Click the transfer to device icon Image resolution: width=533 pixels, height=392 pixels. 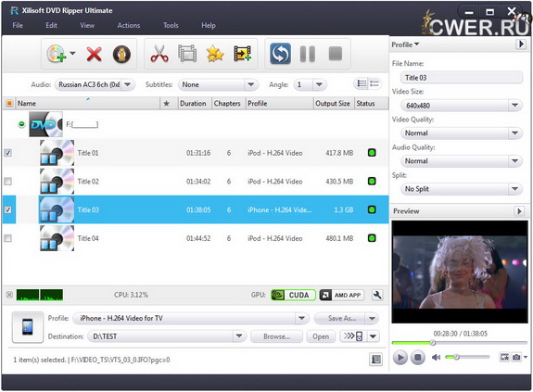(353, 336)
